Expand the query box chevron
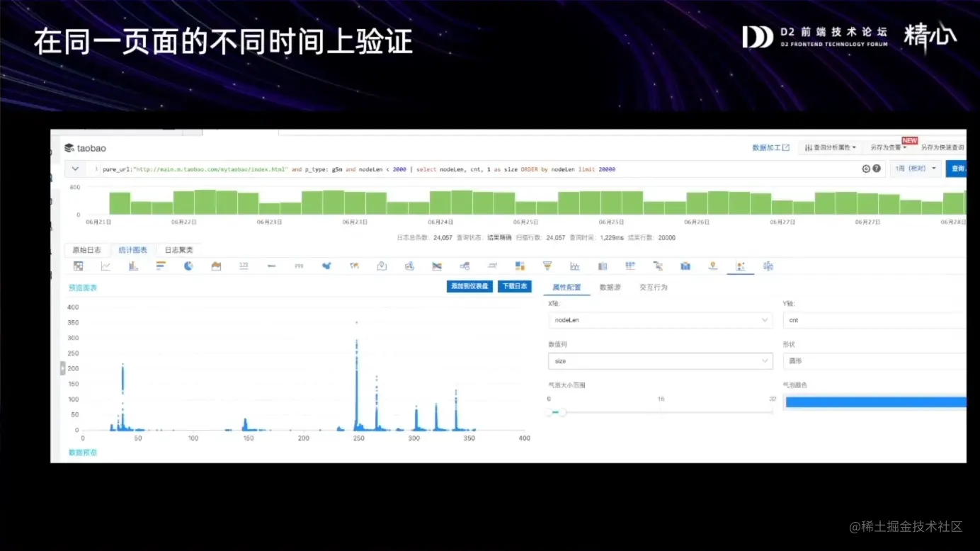The width and height of the screenshot is (980, 551). [75, 169]
